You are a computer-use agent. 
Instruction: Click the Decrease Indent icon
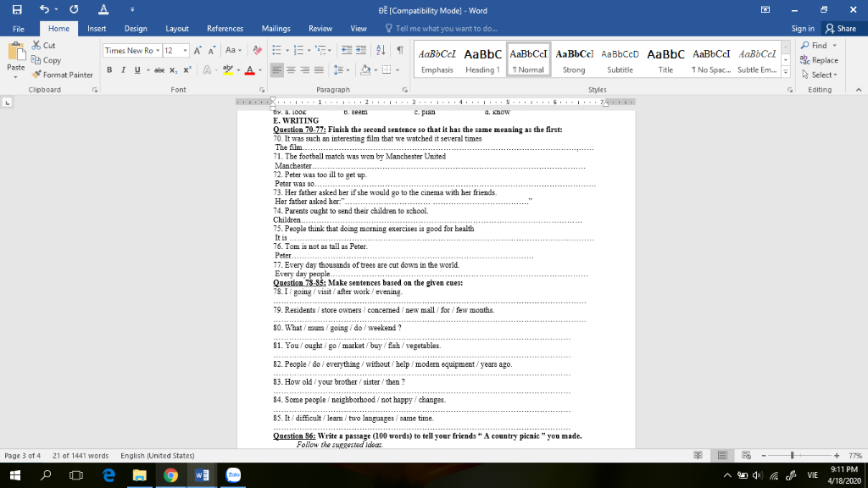[347, 50]
